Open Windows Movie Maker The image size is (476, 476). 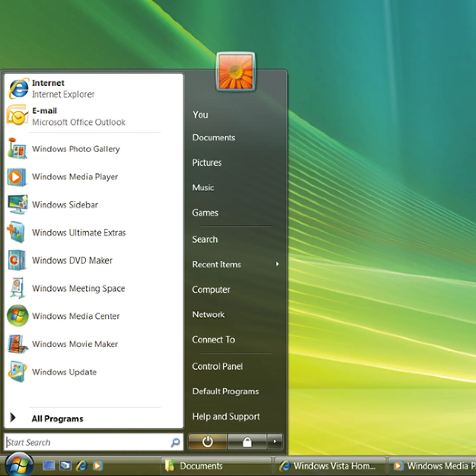point(94,344)
